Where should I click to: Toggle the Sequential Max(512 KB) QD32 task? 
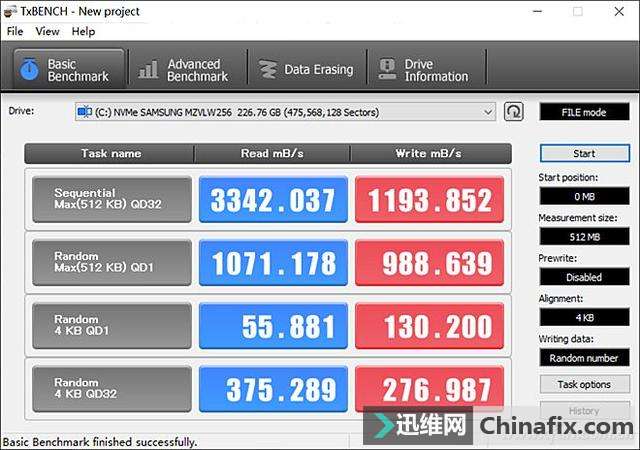tap(111, 199)
